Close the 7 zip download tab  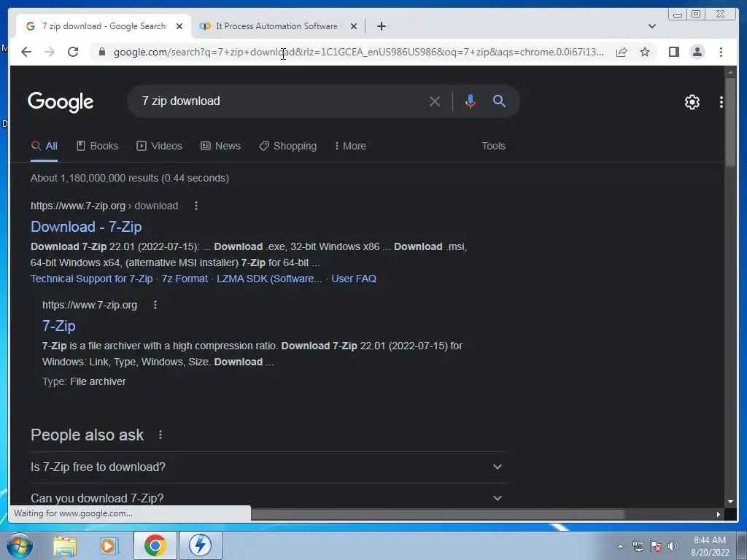(x=179, y=26)
